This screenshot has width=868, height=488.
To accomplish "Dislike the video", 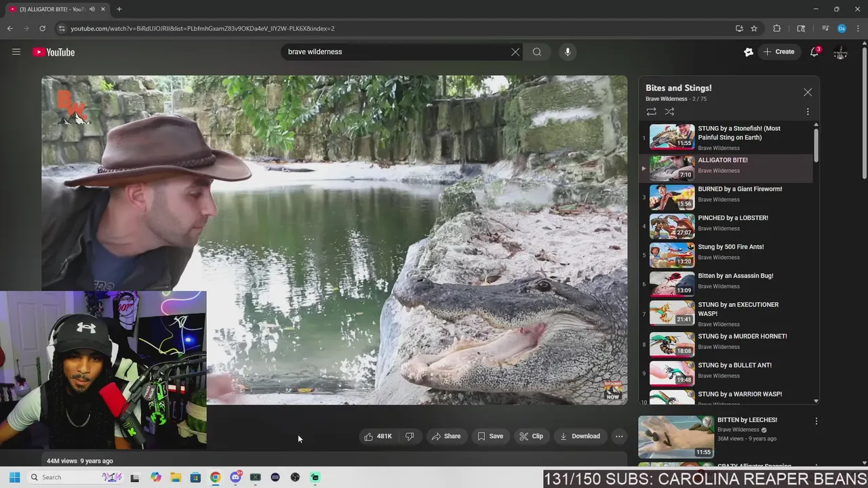I will (410, 436).
